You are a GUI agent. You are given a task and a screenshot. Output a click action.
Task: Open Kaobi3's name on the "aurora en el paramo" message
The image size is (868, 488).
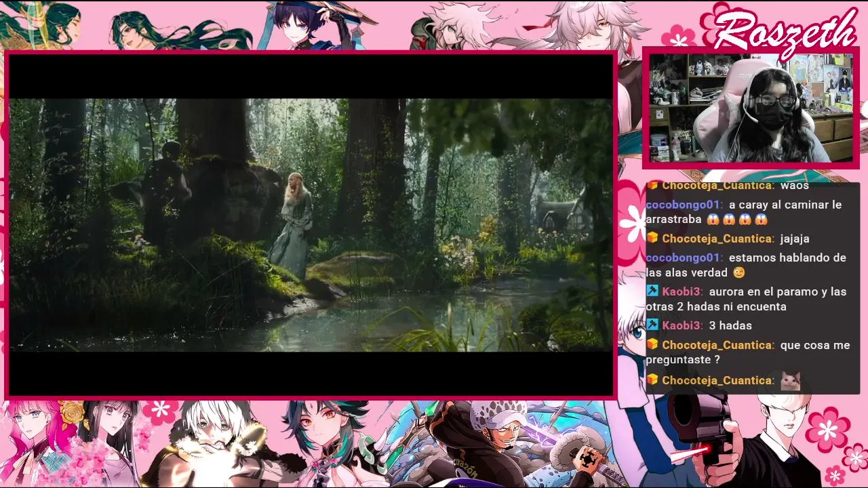pyautogui.click(x=682, y=291)
